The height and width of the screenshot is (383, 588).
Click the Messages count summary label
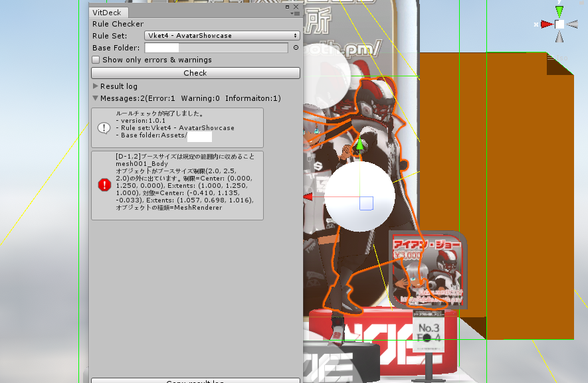tap(191, 98)
